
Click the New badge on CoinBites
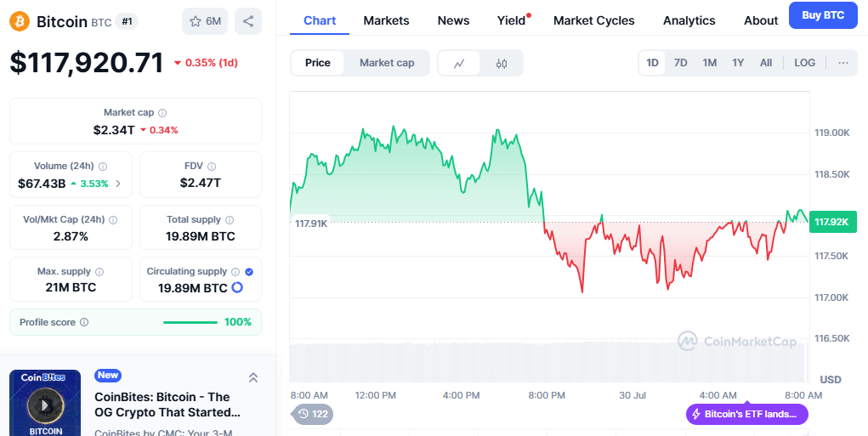point(108,375)
